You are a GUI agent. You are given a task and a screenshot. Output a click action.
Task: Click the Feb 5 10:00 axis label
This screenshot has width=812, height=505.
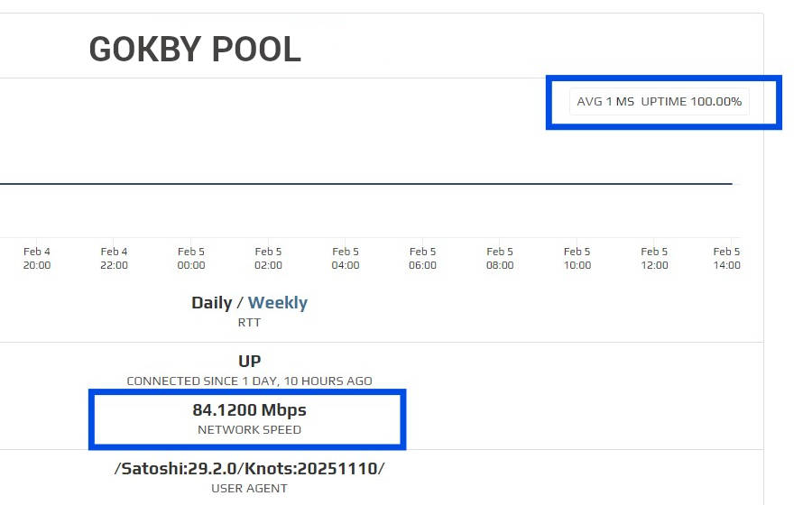(x=577, y=258)
